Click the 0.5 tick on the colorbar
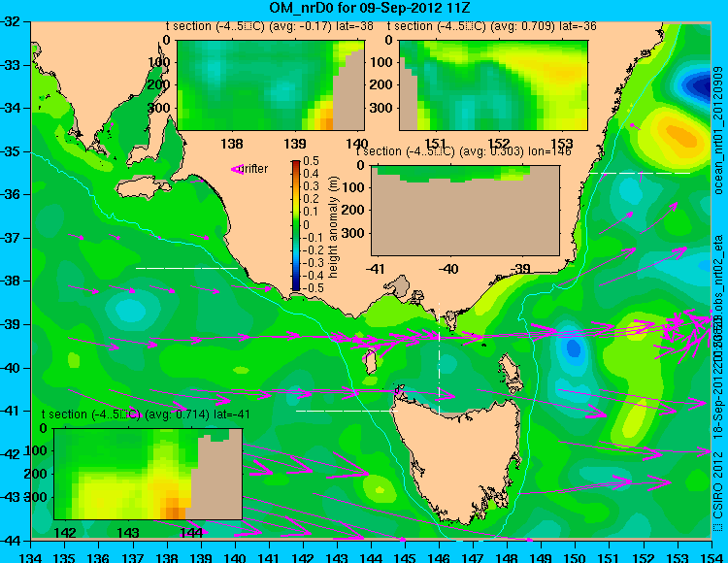728x563 pixels. tap(311, 161)
